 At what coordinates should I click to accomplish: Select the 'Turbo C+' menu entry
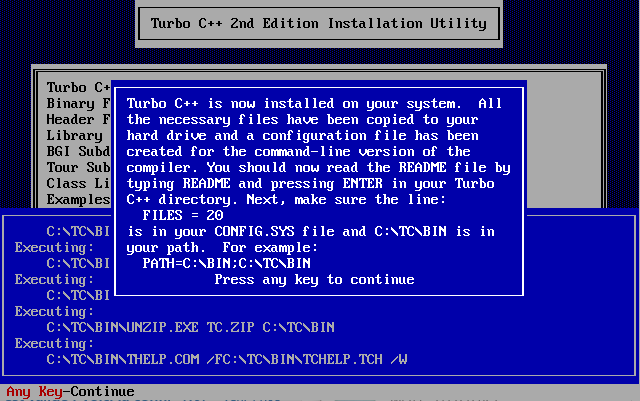(78, 87)
